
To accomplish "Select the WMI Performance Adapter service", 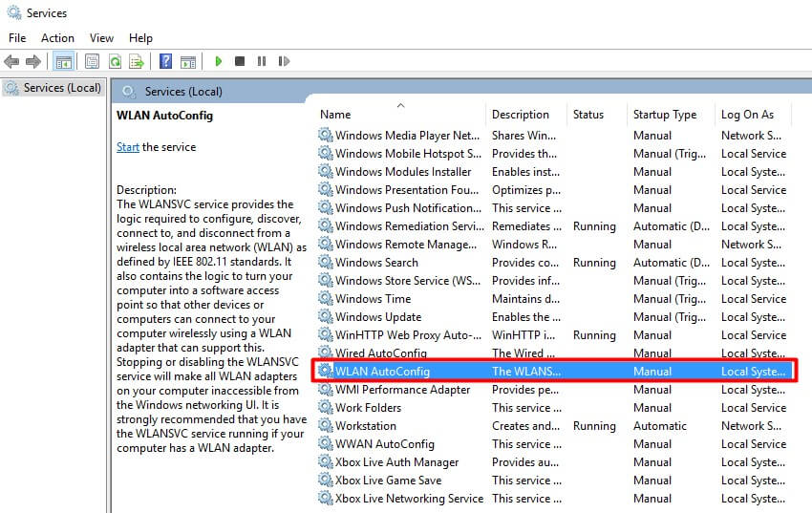I will click(x=553, y=389).
